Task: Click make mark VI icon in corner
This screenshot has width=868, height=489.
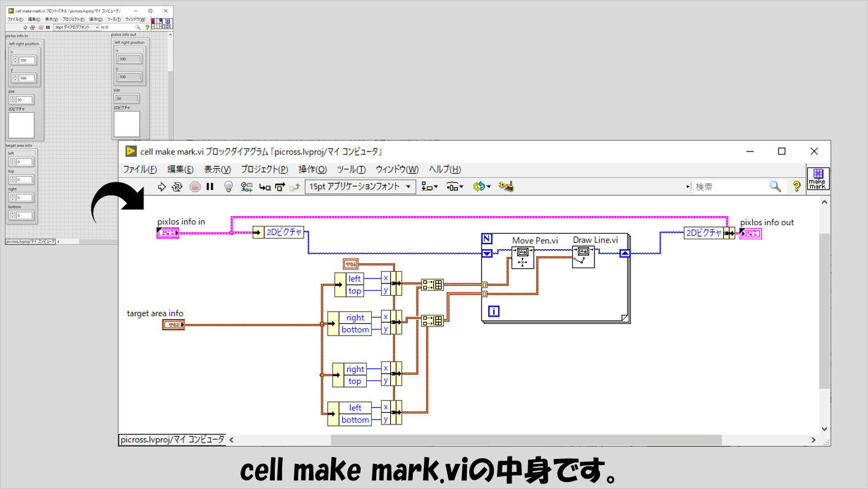Action: [x=818, y=179]
